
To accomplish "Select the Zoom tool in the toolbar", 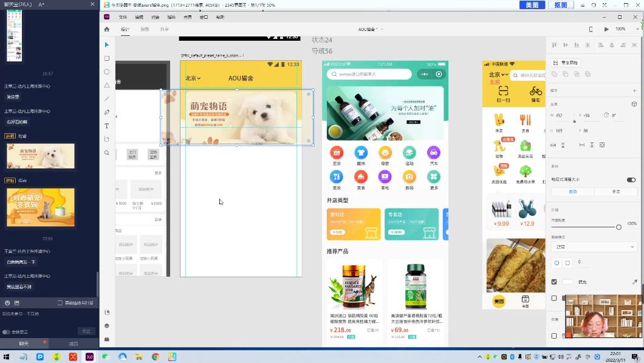I will [x=106, y=153].
